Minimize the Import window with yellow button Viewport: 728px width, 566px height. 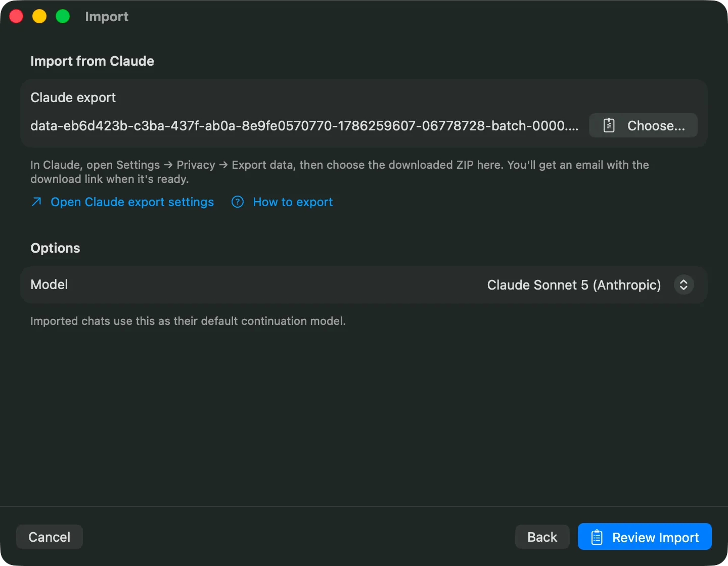pos(39,17)
